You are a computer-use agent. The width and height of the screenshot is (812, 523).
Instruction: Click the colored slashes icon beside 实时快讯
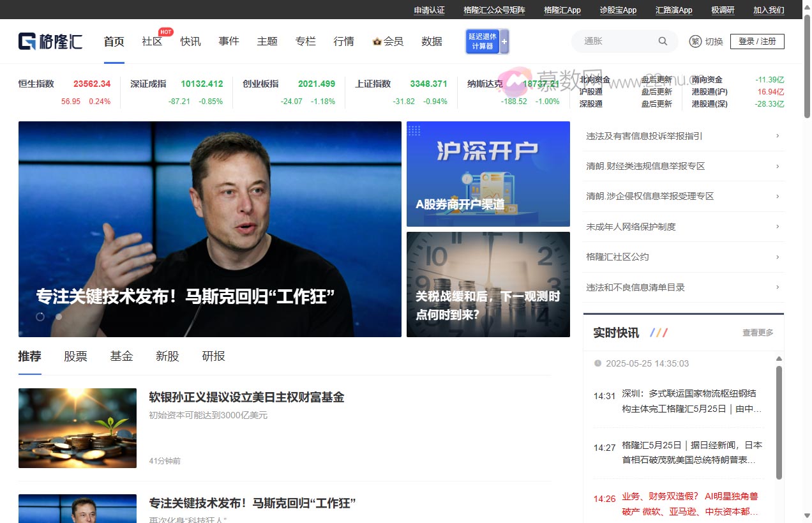[x=658, y=333]
